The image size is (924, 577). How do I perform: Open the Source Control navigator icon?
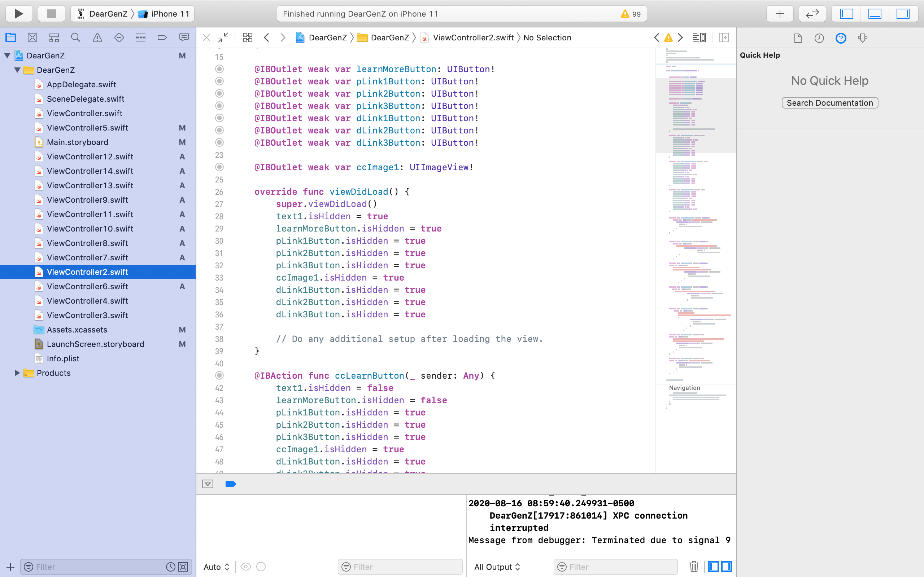point(32,38)
